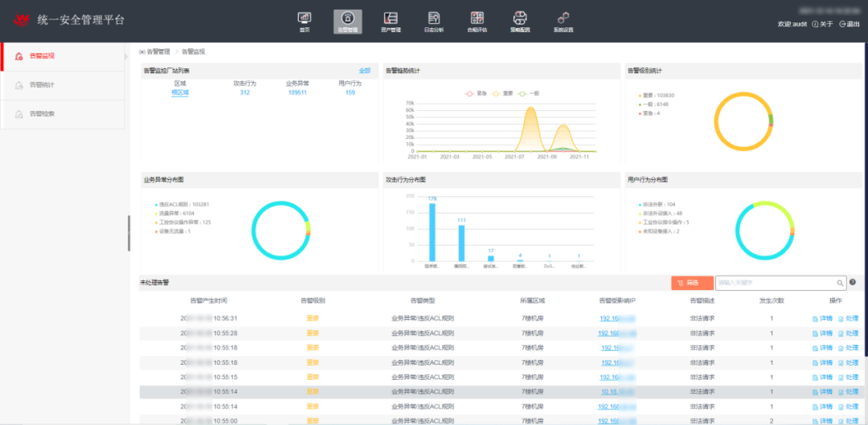Click 处理 for the 10:55:15 alarm row

click(849, 377)
